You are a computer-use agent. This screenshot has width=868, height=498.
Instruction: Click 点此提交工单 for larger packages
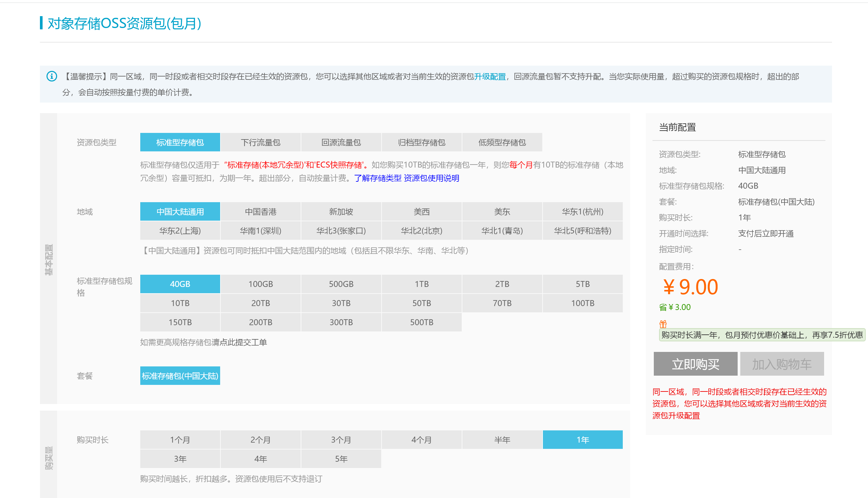coord(243,342)
